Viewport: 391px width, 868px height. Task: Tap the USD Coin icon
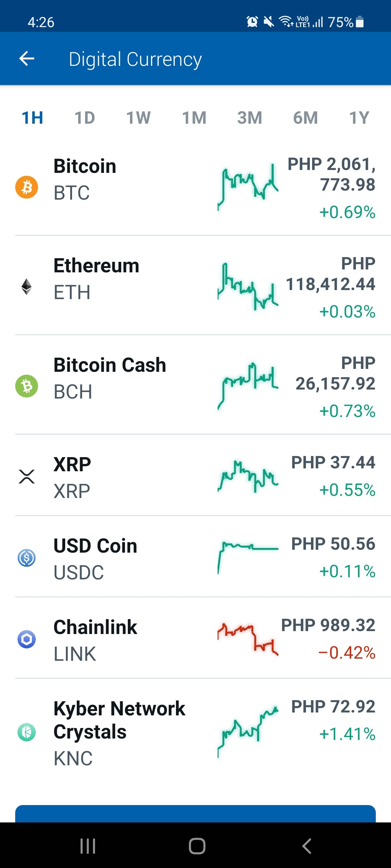[x=26, y=558]
